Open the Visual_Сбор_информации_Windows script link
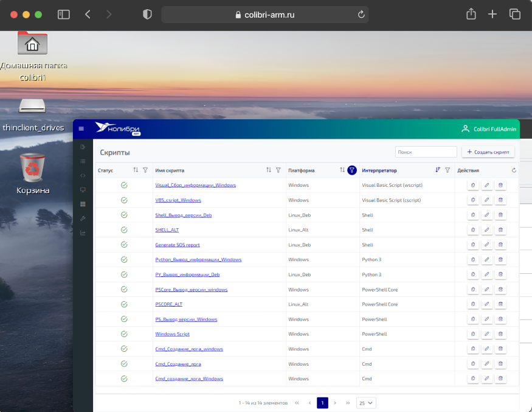The height and width of the screenshot is (412, 532). [195, 185]
